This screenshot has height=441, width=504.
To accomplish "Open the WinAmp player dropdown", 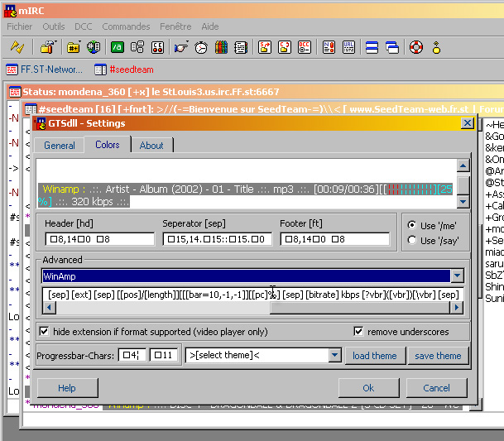I will [x=457, y=276].
